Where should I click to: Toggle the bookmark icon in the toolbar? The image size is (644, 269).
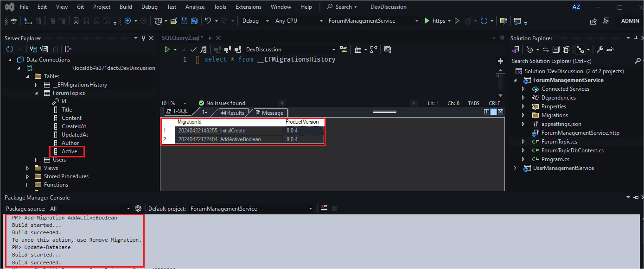[x=76, y=21]
